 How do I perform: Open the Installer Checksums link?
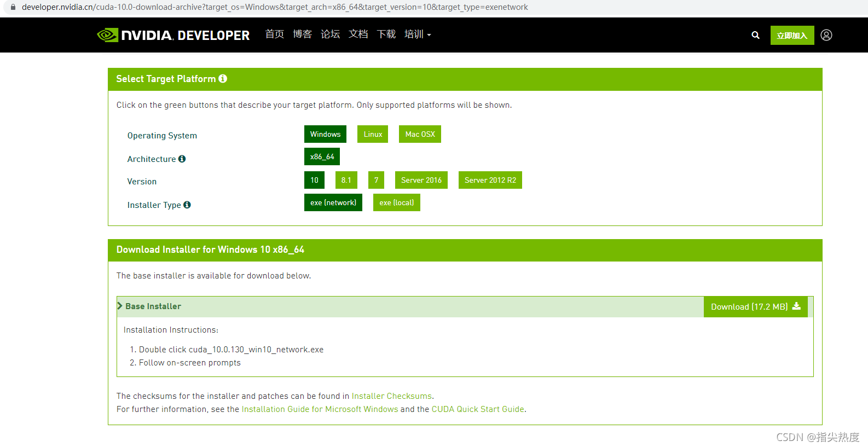[392, 396]
